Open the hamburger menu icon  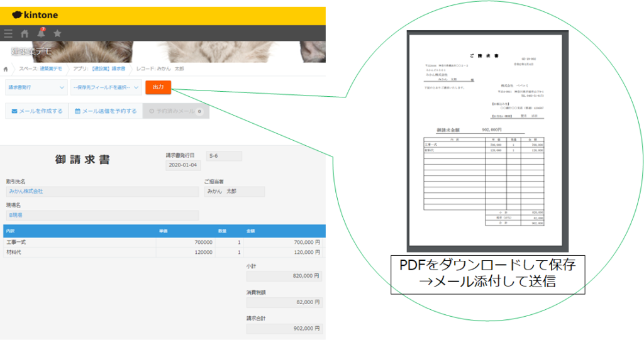[8, 33]
